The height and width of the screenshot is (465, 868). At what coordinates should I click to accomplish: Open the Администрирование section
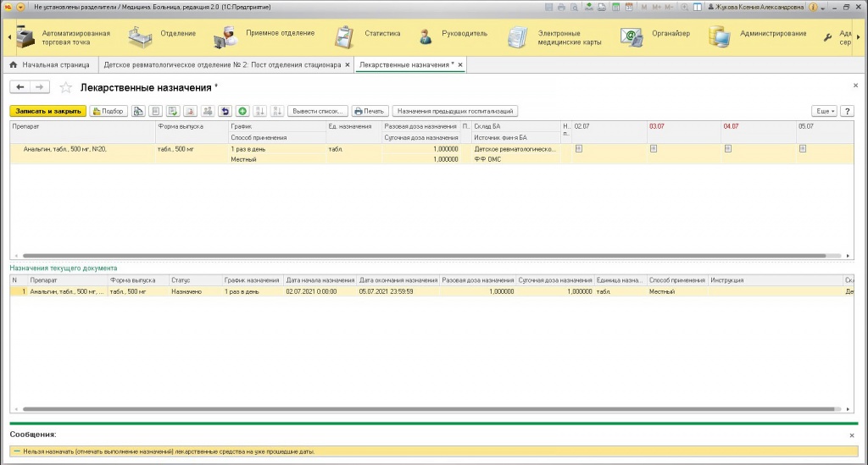758,36
